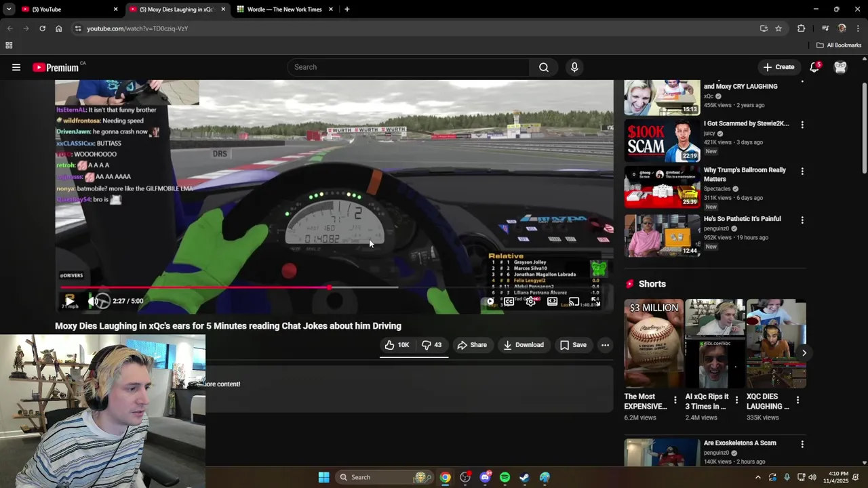
Task: Dislike the video showing 43
Action: coord(431,345)
